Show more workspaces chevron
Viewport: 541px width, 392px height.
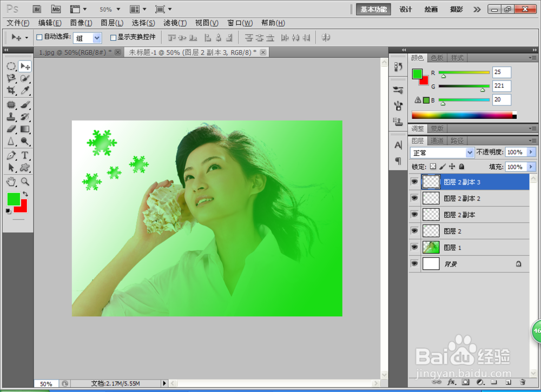pyautogui.click(x=477, y=9)
